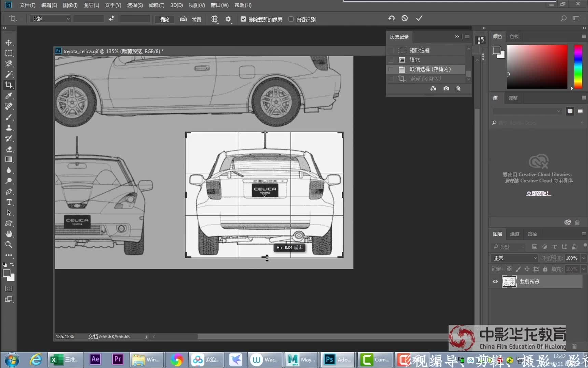Open the 滤镜(T) menu

[x=156, y=5]
